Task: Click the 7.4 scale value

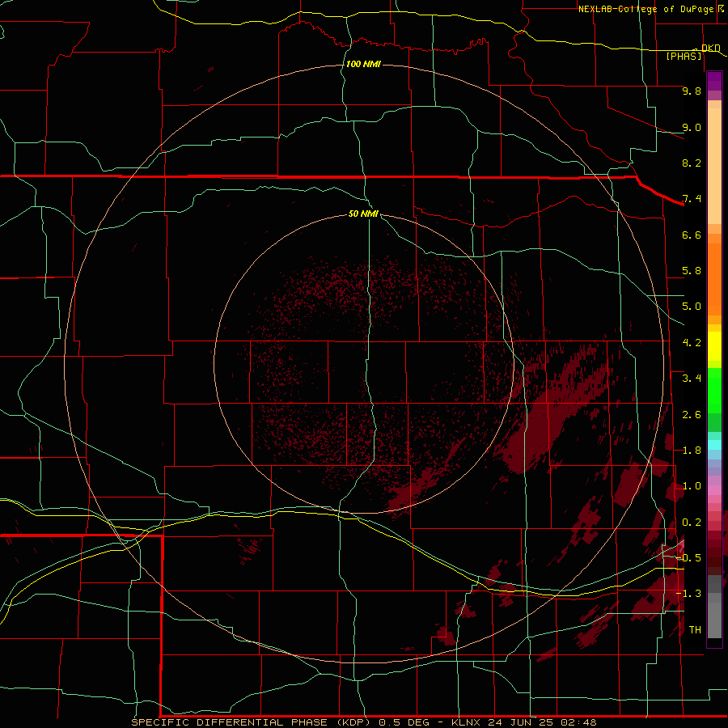Action: pos(692,199)
